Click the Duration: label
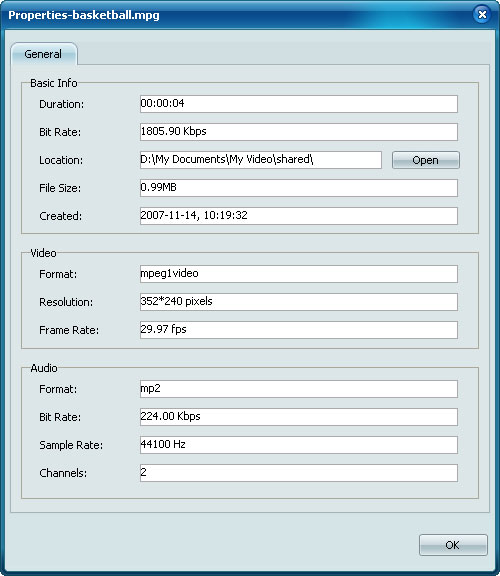 click(61, 104)
